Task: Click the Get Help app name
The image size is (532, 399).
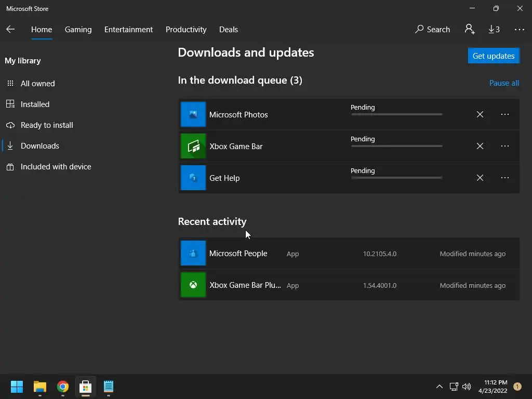Action: [224, 178]
